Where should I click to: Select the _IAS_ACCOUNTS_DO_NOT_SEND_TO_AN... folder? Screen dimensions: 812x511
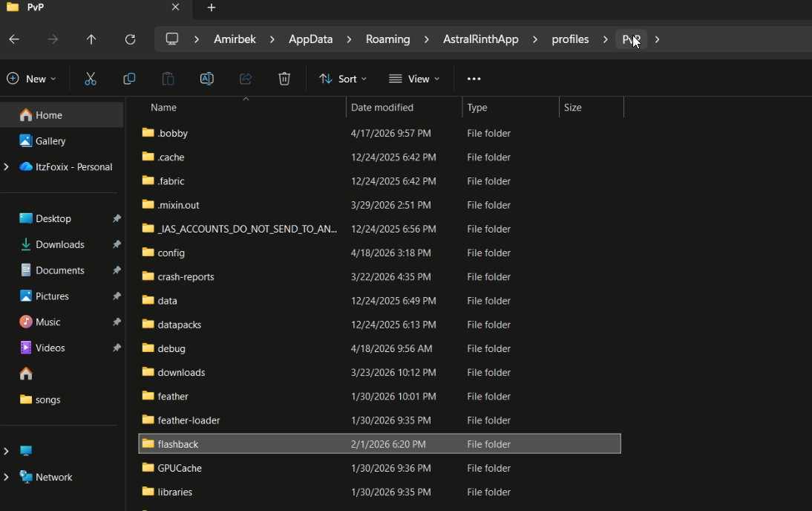coord(379,229)
